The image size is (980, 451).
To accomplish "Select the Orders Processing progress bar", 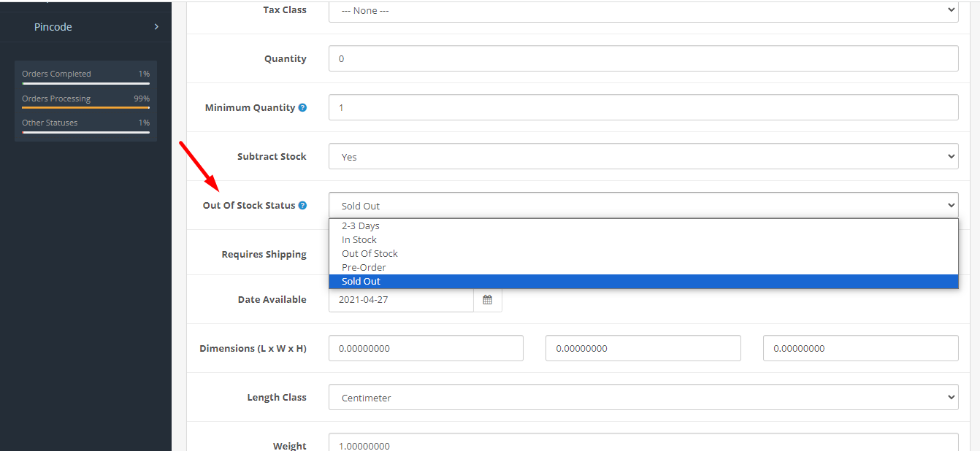I will click(85, 108).
